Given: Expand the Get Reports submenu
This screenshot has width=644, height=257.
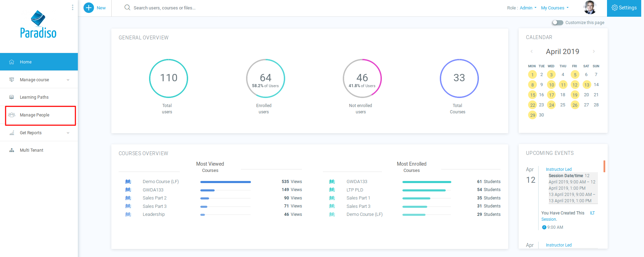Looking at the screenshot, I should pyautogui.click(x=68, y=133).
